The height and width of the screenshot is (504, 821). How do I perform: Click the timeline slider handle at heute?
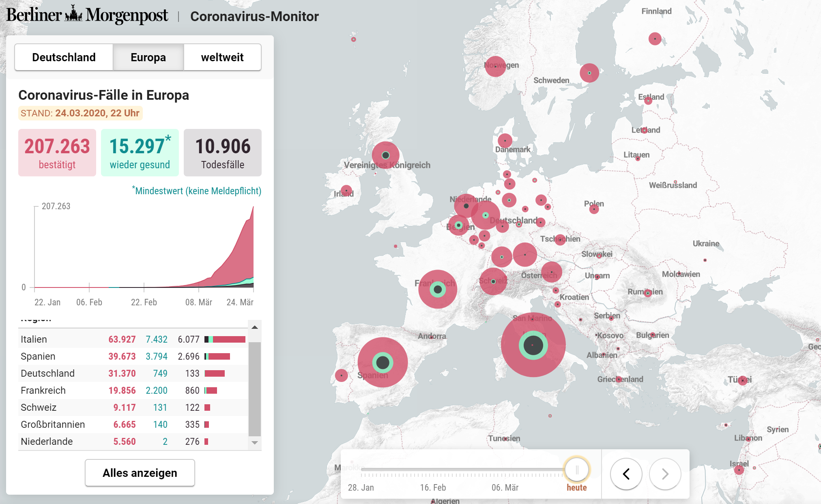[576, 470]
